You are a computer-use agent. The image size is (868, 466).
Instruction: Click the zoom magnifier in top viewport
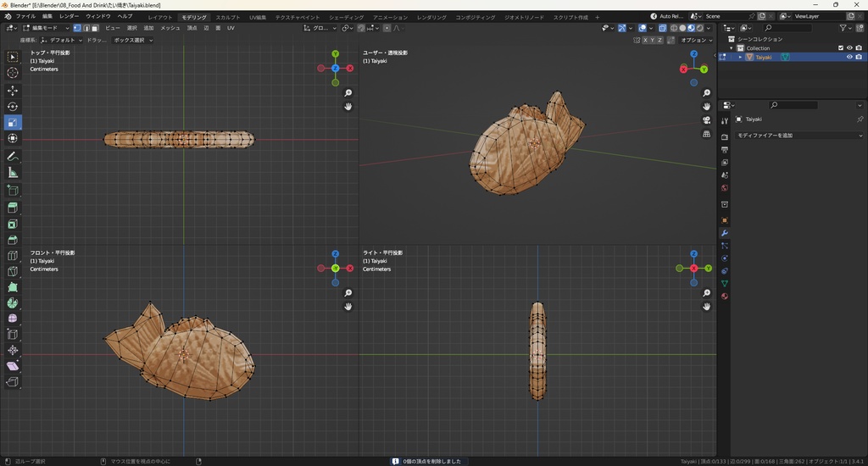[348, 93]
